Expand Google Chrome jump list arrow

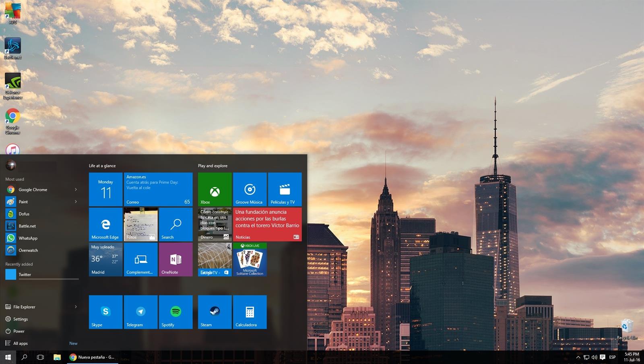pyautogui.click(x=76, y=190)
